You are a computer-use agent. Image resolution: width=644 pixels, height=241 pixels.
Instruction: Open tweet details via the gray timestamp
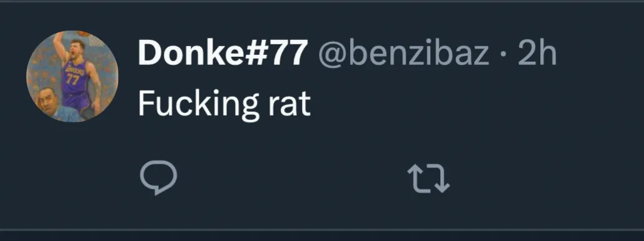tap(537, 53)
